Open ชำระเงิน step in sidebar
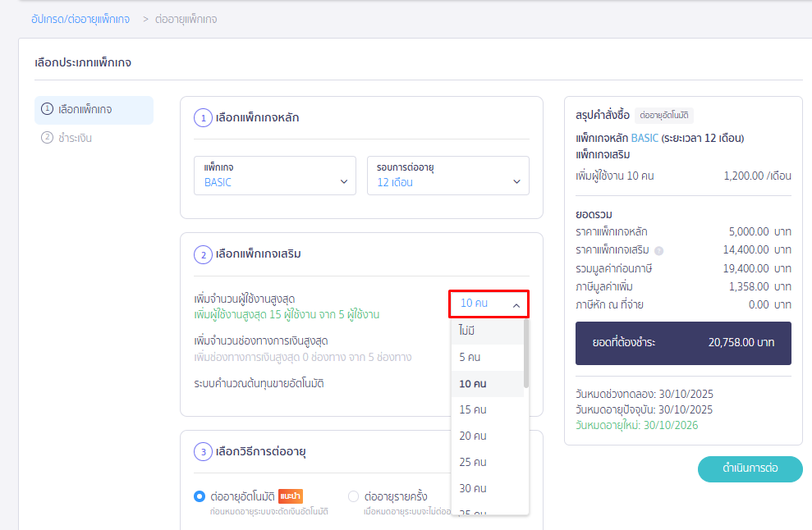Image resolution: width=812 pixels, height=530 pixels. click(75, 138)
